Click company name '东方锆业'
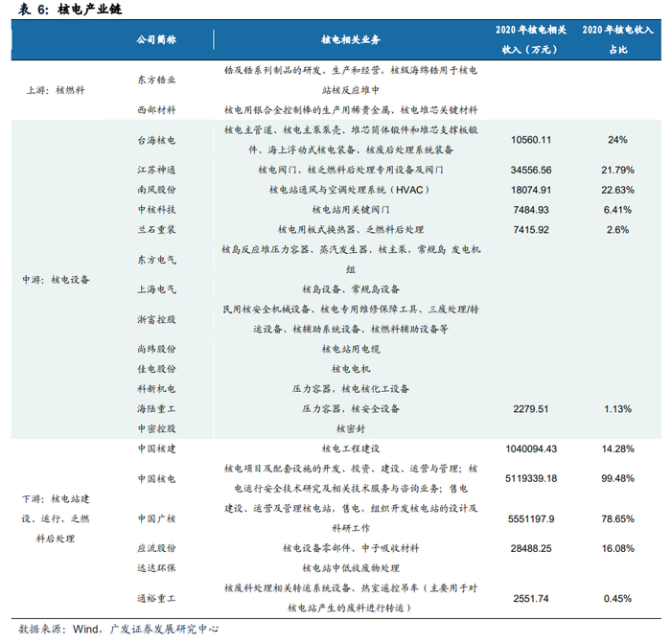671x644 pixels. coord(156,80)
